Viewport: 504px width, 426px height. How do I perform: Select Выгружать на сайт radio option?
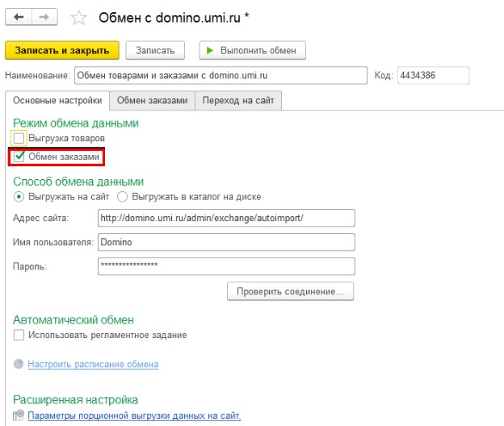[19, 197]
